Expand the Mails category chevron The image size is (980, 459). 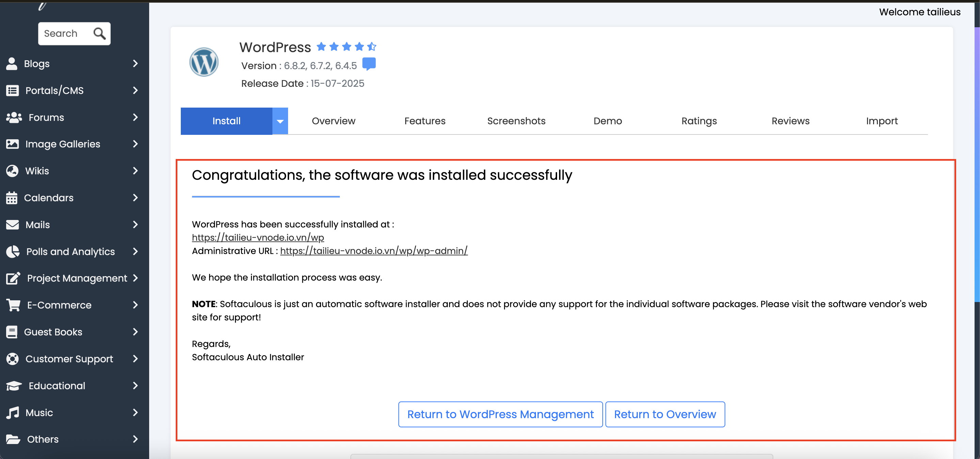(x=136, y=225)
